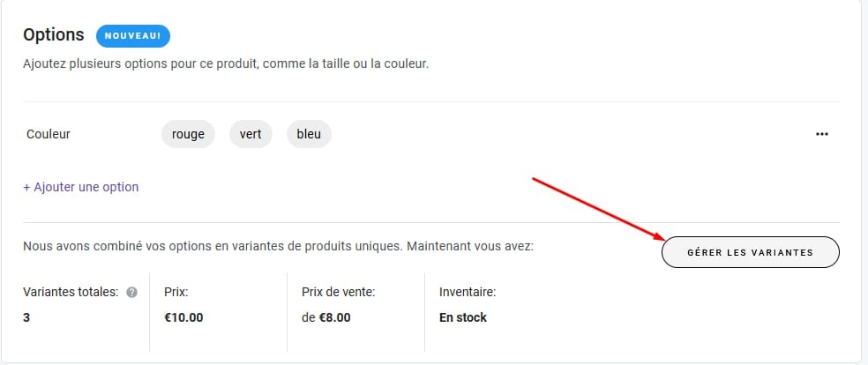The width and height of the screenshot is (868, 365).
Task: Click the Prix label
Action: pos(176,292)
